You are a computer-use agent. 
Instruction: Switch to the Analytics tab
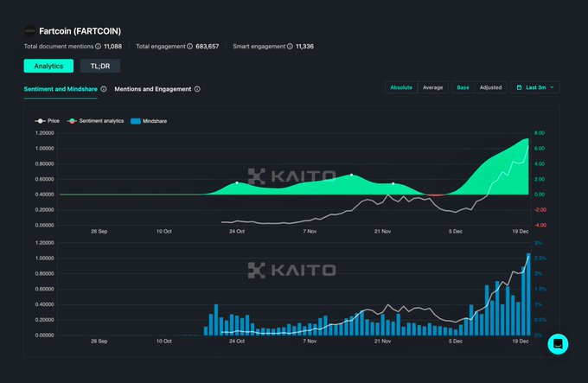click(48, 66)
